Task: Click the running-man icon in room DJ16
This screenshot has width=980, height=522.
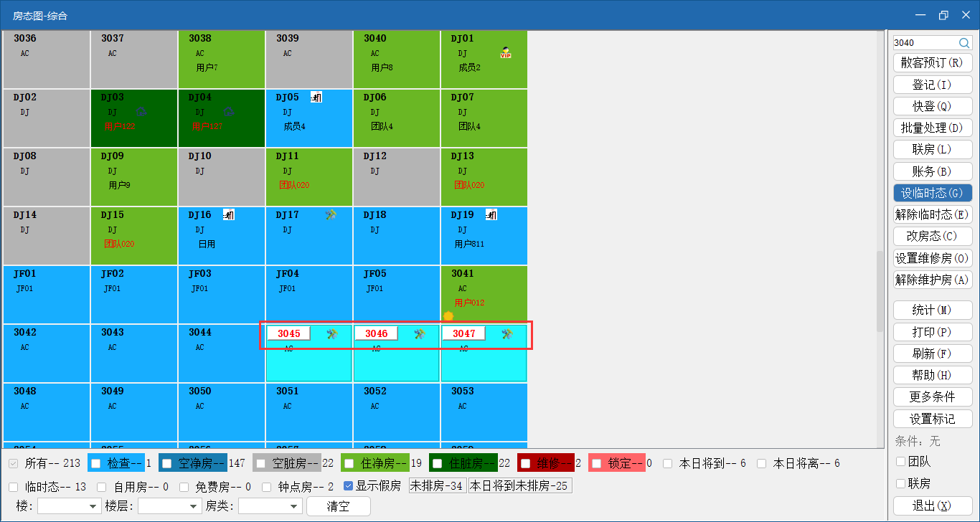Action: pyautogui.click(x=229, y=214)
